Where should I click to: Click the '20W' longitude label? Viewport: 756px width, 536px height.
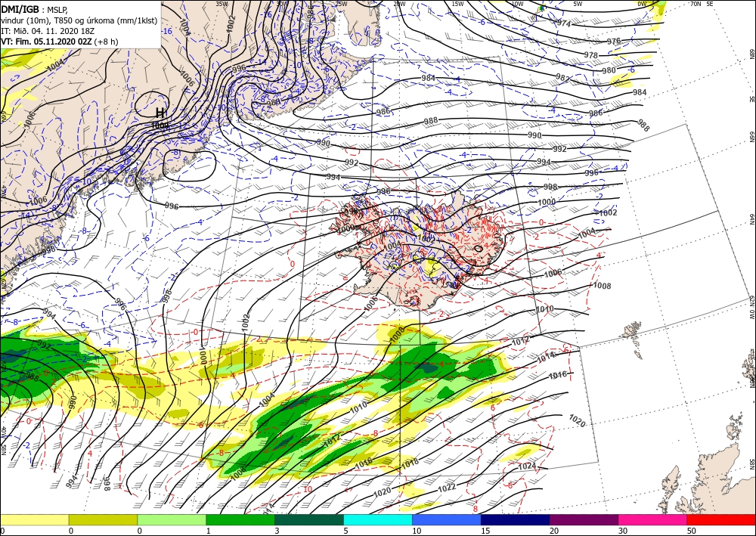[x=399, y=4]
